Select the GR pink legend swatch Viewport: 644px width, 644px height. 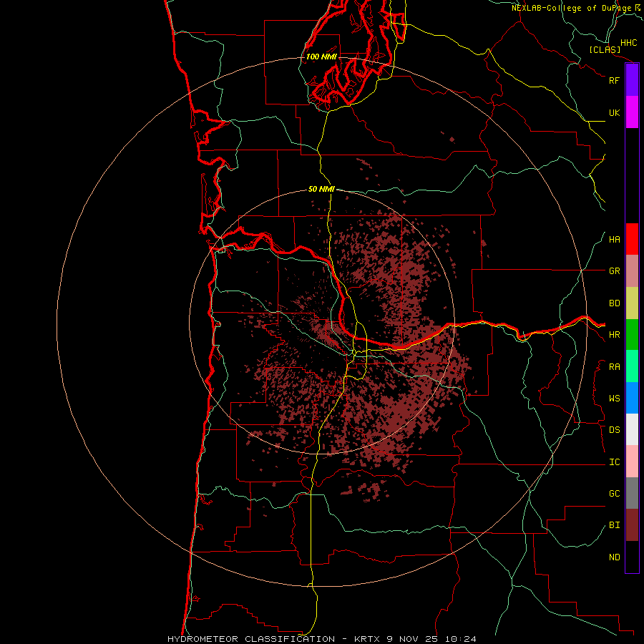pos(632,271)
